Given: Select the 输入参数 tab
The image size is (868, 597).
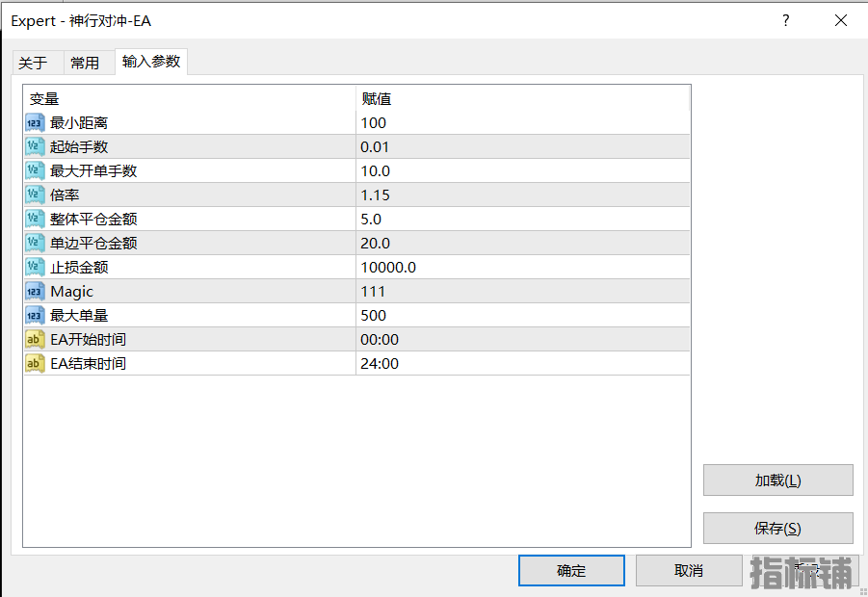Looking at the screenshot, I should click(151, 62).
